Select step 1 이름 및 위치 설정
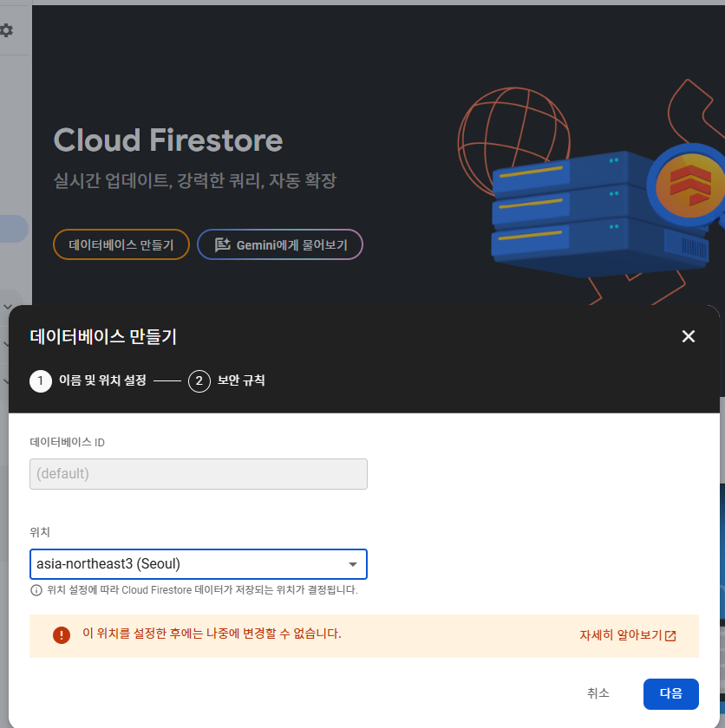The width and height of the screenshot is (725, 728). coord(88,381)
